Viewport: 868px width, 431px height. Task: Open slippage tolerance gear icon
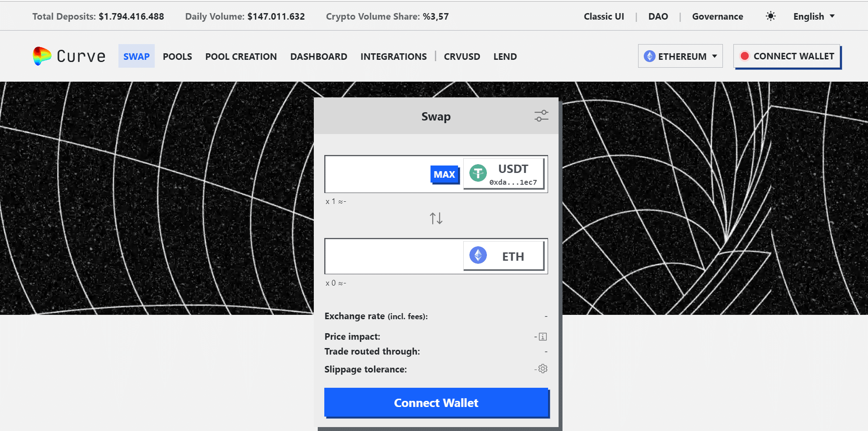tap(543, 369)
